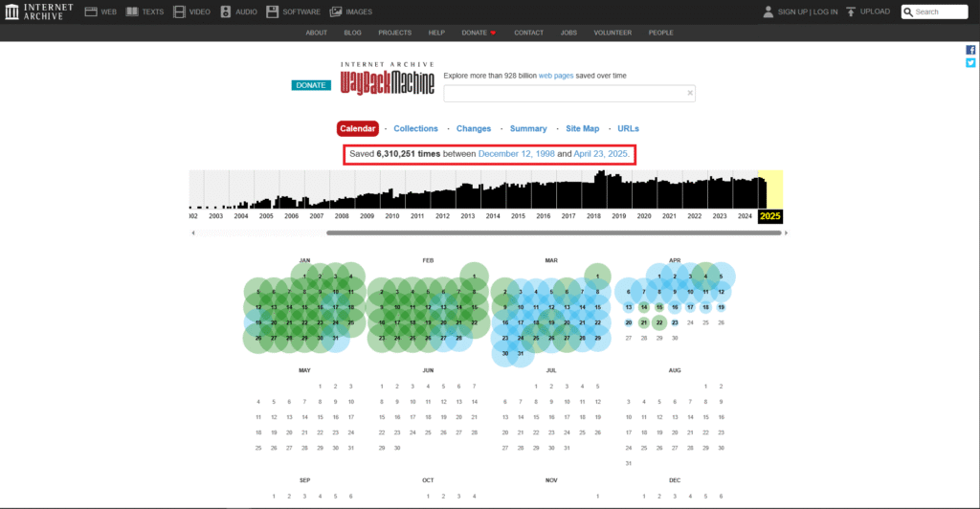Open the April 21 snapshot bubble
The height and width of the screenshot is (509, 980).
pyautogui.click(x=644, y=322)
